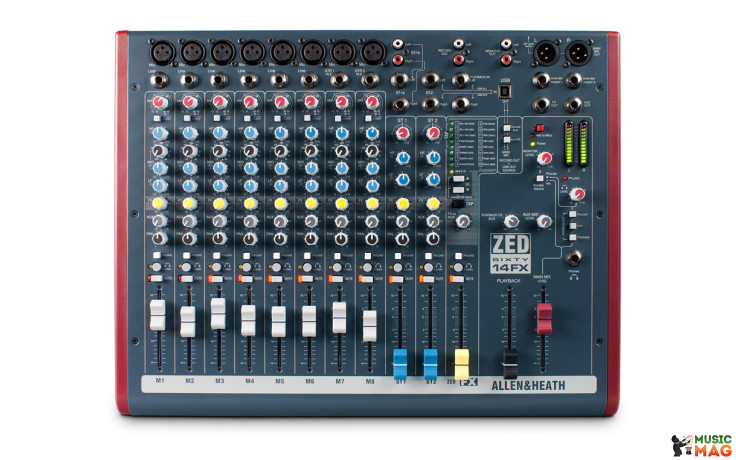Toggle the M3 channel Listen button
Viewport: 736px width, 460px height.
pyautogui.click(x=216, y=267)
